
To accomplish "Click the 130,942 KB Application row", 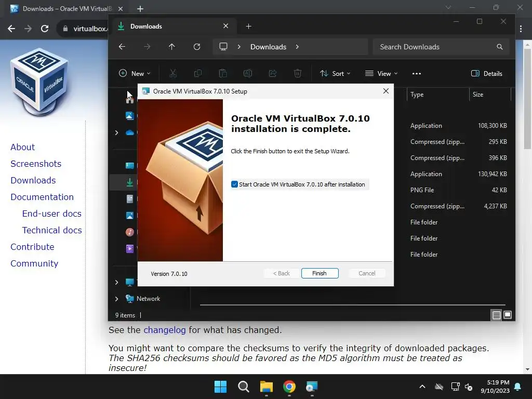I will coord(458,174).
